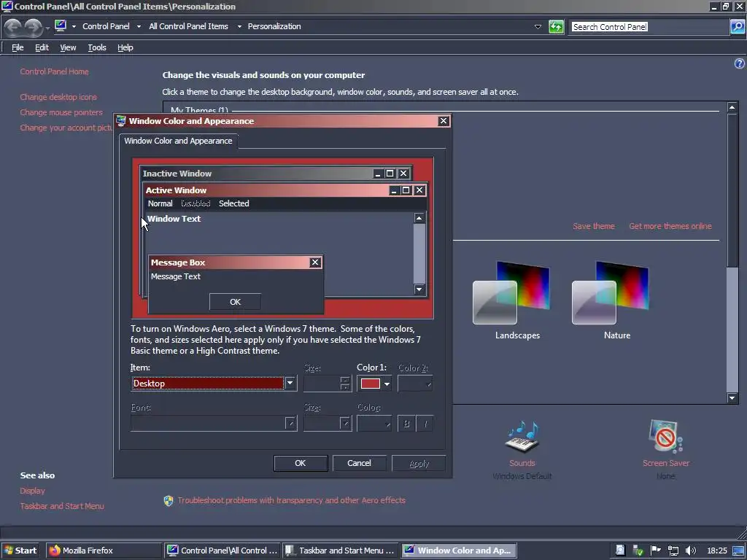Click the Apply button
The height and width of the screenshot is (560, 747).
click(x=419, y=463)
